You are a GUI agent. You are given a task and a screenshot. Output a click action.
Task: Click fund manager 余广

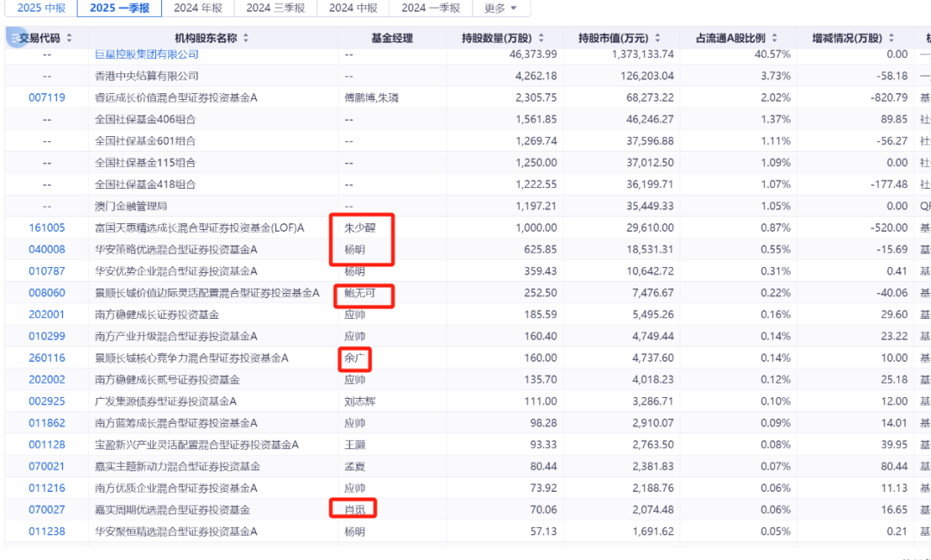(354, 358)
